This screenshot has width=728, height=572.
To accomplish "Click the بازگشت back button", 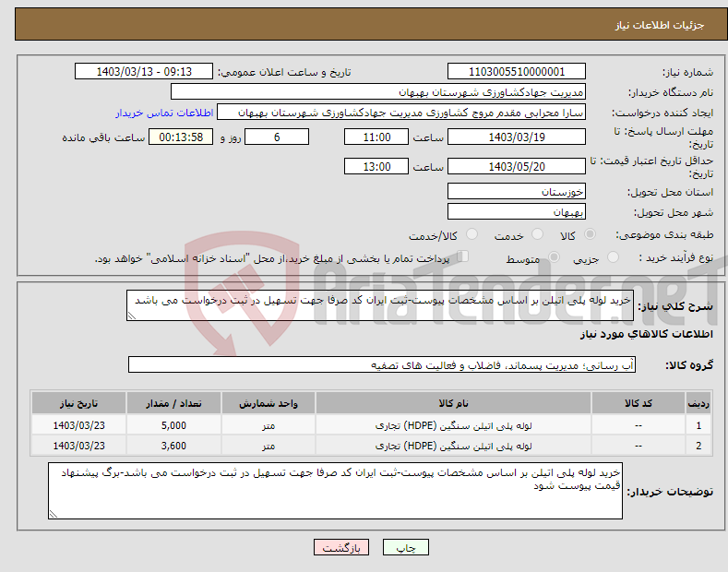I will click(341, 548).
